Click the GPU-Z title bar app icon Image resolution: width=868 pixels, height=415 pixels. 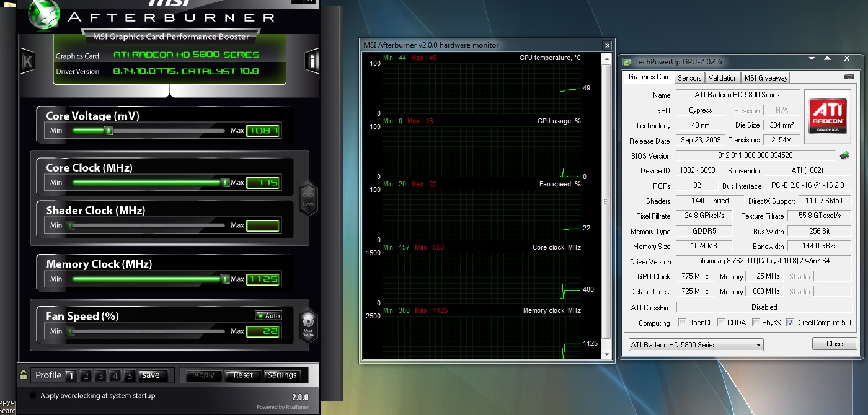click(x=627, y=61)
